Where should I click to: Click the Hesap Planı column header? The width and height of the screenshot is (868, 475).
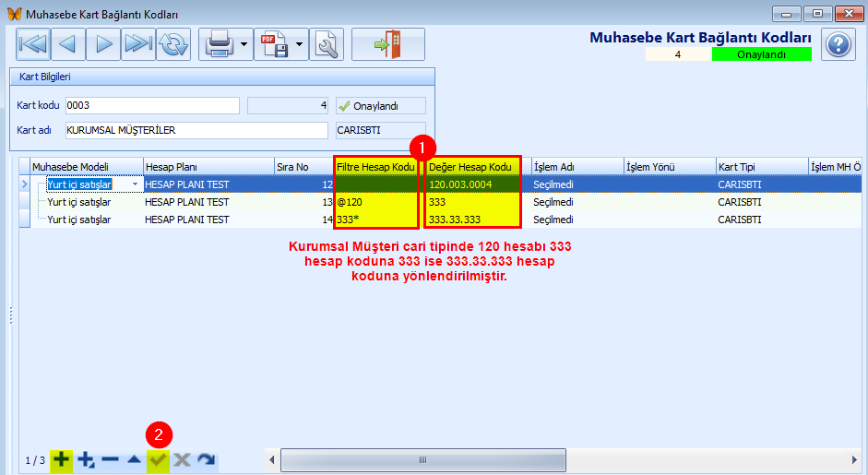(x=208, y=167)
